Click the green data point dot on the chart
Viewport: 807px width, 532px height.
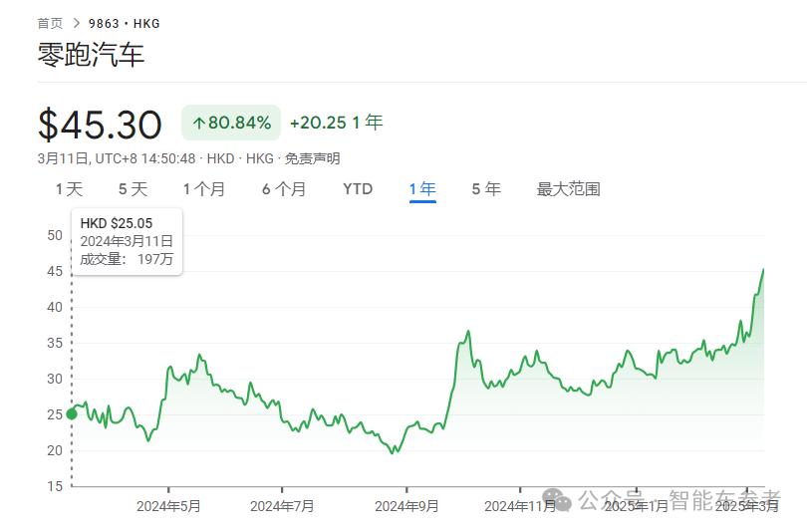coord(71,414)
